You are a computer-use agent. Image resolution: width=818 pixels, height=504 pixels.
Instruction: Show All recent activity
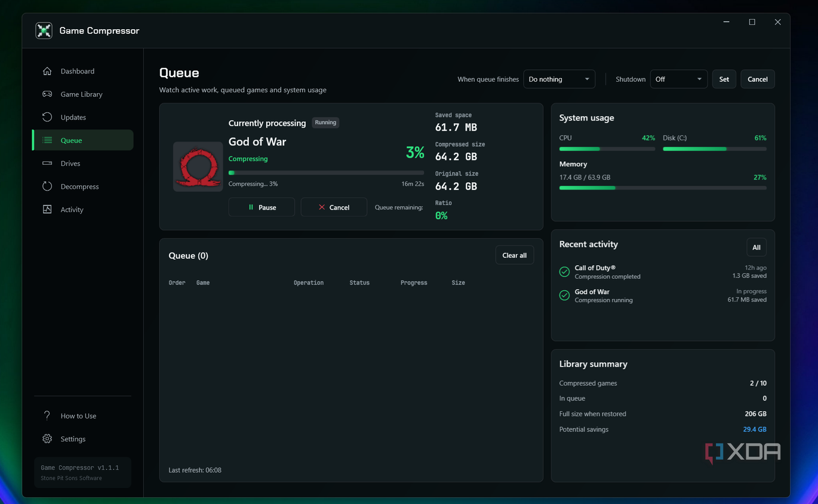point(757,247)
